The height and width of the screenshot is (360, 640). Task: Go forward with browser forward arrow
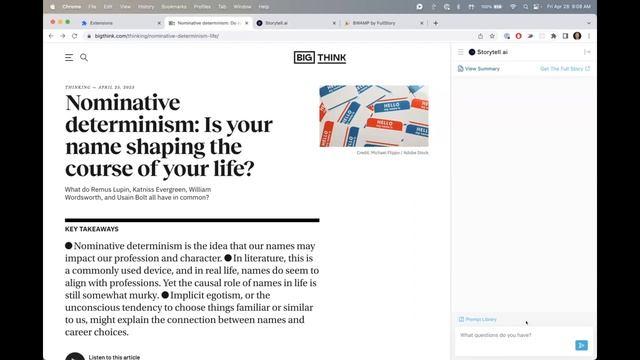[x=62, y=36]
